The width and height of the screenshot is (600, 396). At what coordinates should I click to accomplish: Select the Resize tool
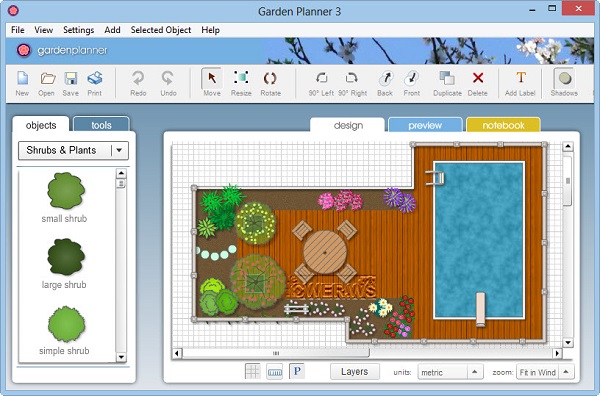(241, 83)
